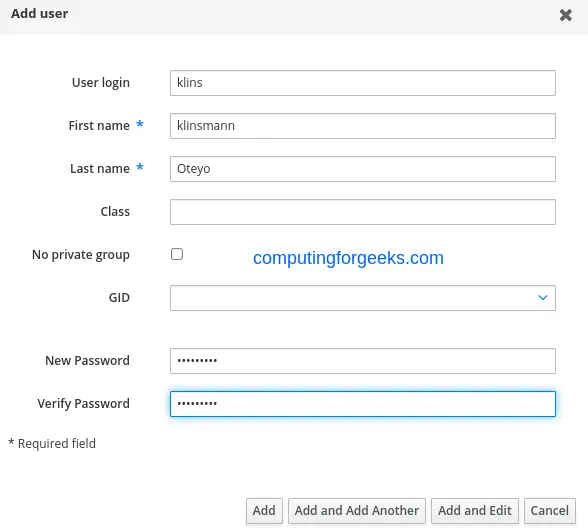The width and height of the screenshot is (588, 531).
Task: Click the Add user dialog title
Action: click(x=39, y=14)
